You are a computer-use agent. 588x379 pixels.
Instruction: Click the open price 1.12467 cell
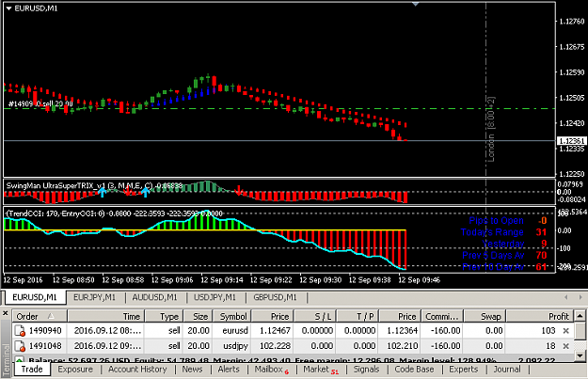(275, 331)
